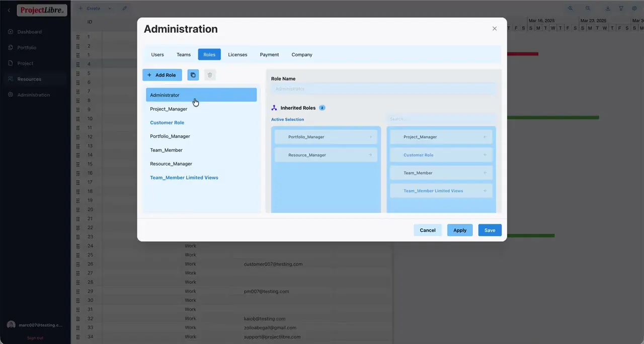Click the Active Selection label

288,119
